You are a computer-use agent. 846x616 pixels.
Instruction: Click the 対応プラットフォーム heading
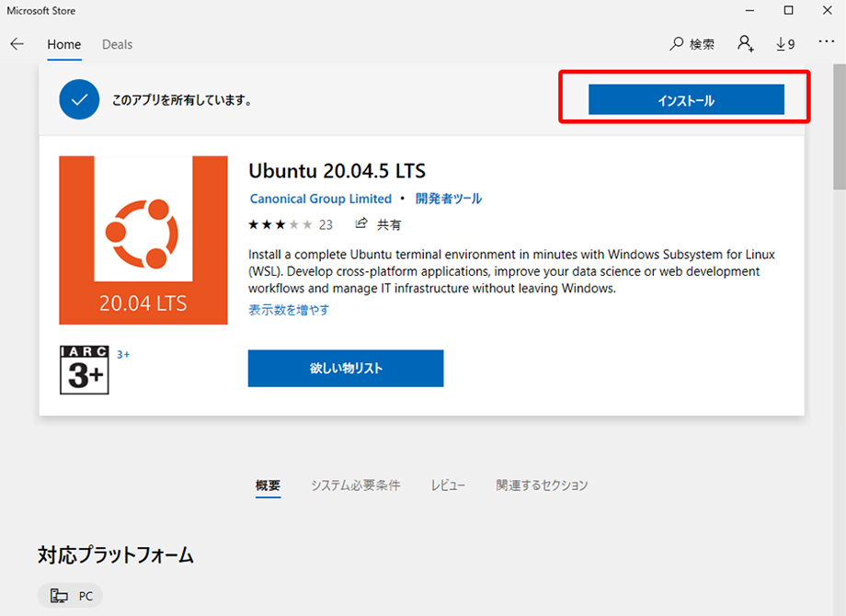(116, 555)
